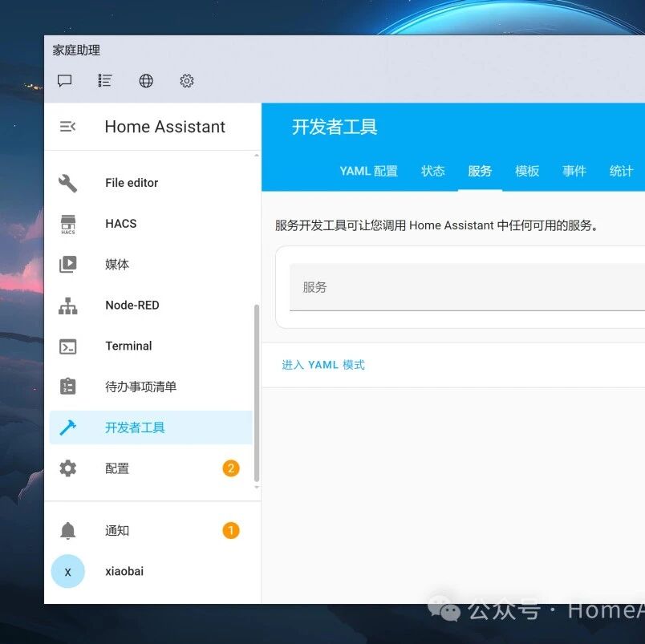
Task: Click the Terminal console icon
Action: 68,346
